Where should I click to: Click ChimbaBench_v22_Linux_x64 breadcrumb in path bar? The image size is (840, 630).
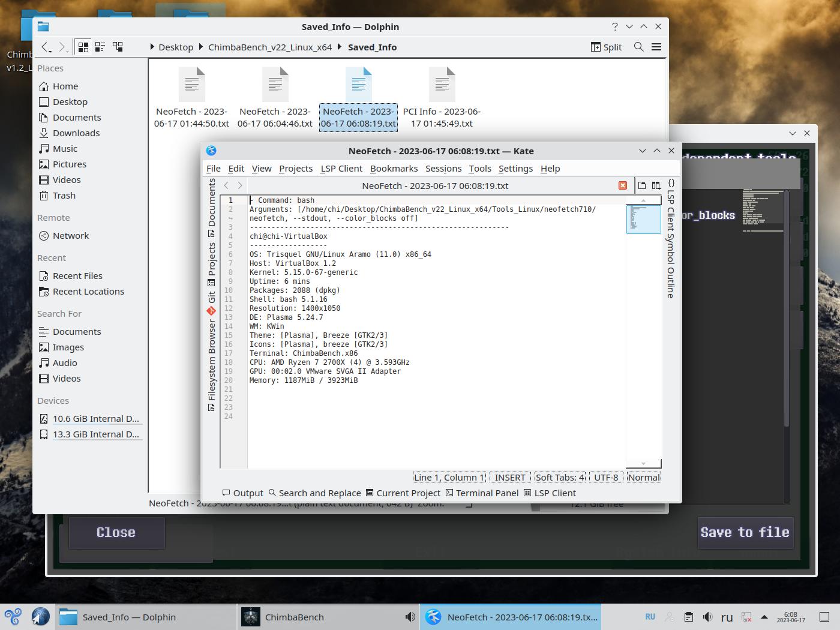click(270, 47)
